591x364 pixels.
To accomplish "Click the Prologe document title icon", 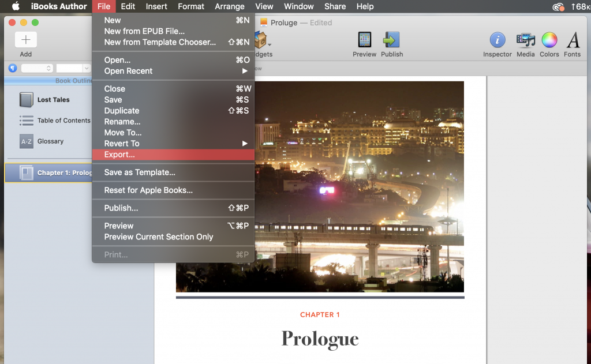I will [263, 22].
